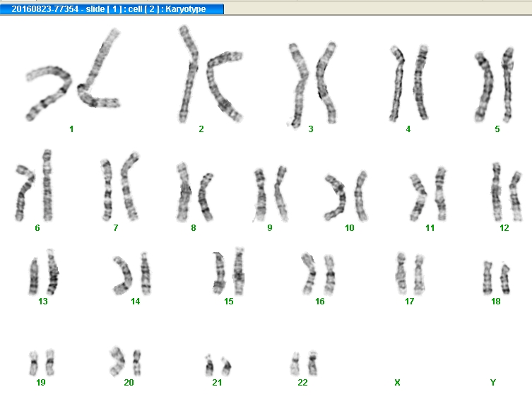Click the green label '2'

pos(201,129)
